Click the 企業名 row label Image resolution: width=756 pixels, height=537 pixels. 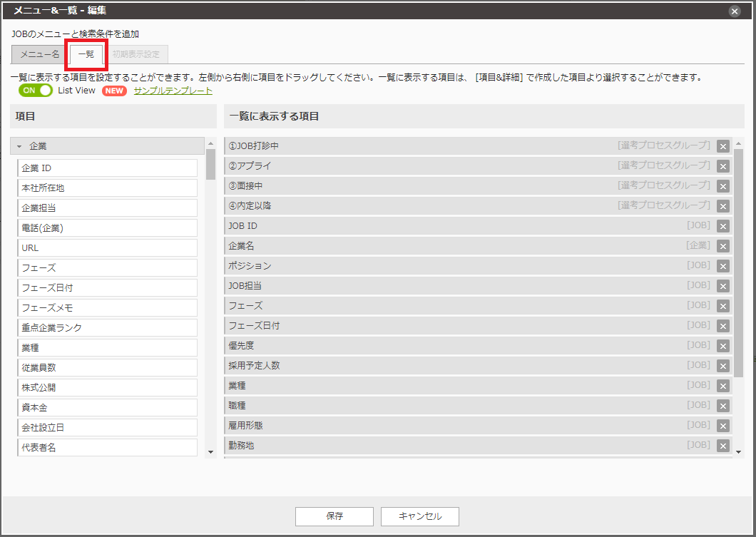(x=241, y=246)
